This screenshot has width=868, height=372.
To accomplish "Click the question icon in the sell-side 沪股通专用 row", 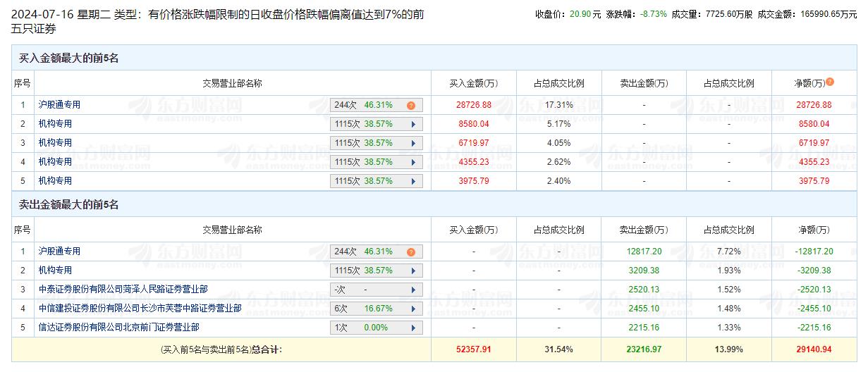I will (x=411, y=252).
